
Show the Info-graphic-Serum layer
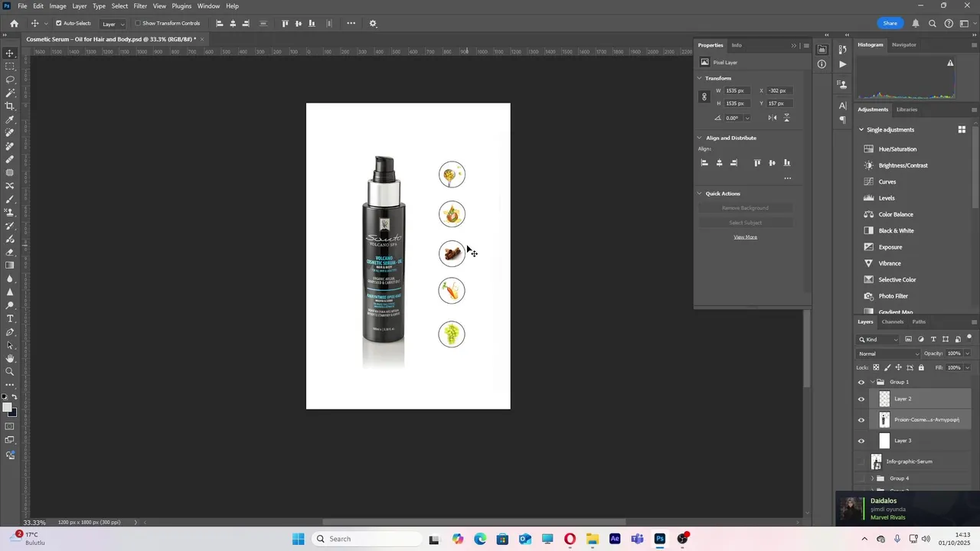pyautogui.click(x=861, y=461)
